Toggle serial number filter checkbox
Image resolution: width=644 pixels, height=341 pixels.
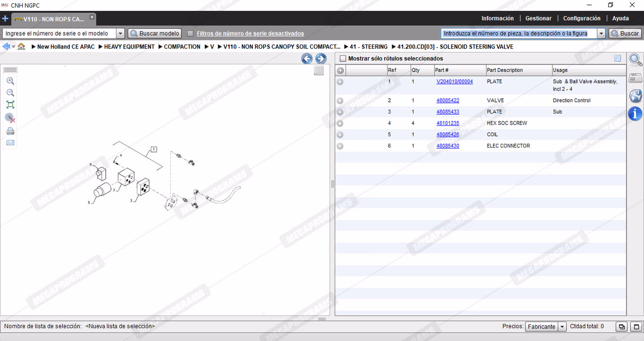pyautogui.click(x=190, y=33)
